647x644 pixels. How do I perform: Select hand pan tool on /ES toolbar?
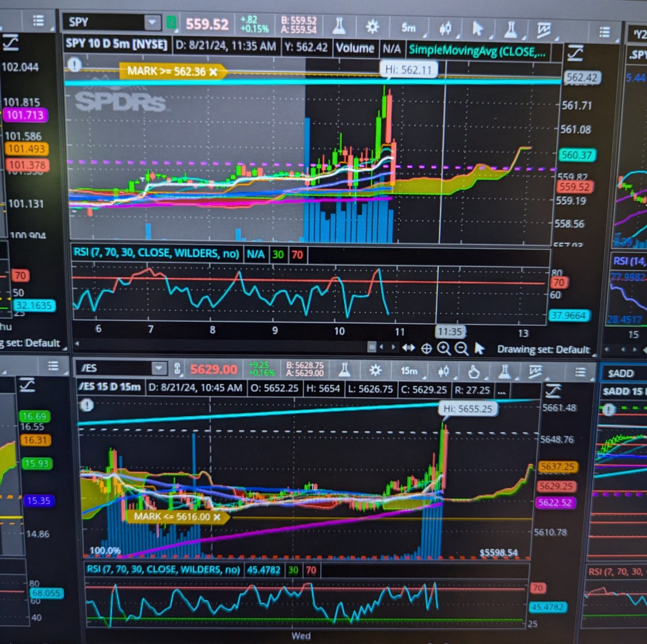tap(474, 371)
